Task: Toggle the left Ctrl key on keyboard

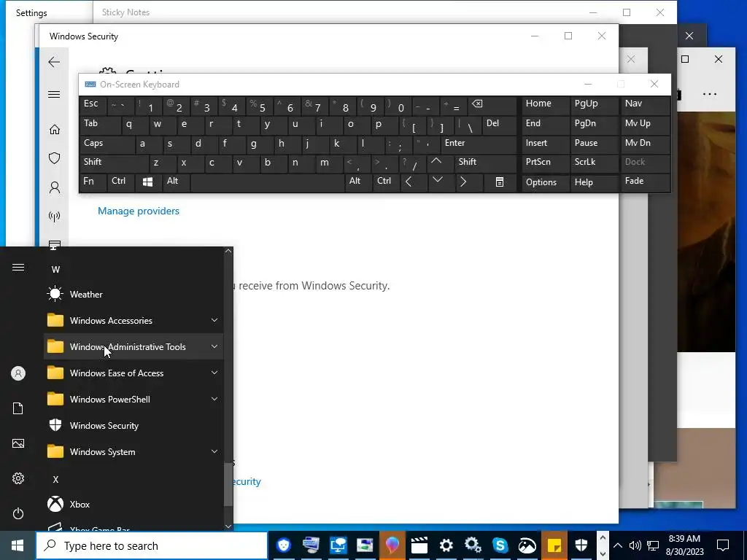Action: tap(120, 182)
